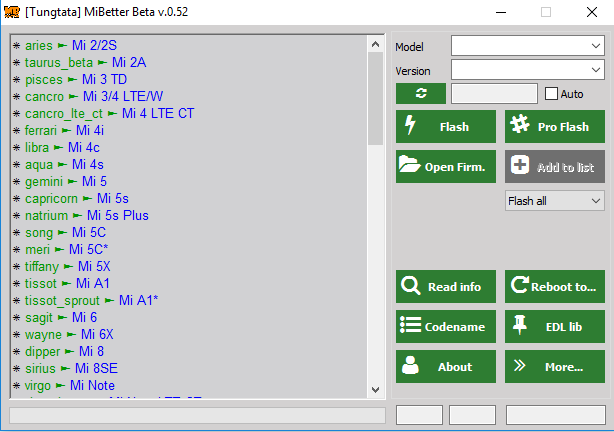The height and width of the screenshot is (432, 614).
Task: Click the MiBetter app icon in title bar
Action: pyautogui.click(x=12, y=12)
